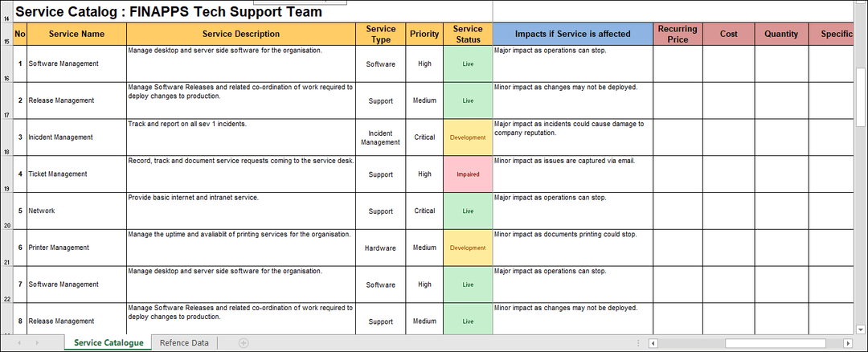The width and height of the screenshot is (868, 352).
Task: Click next sheet navigation arrow
Action: point(38,343)
